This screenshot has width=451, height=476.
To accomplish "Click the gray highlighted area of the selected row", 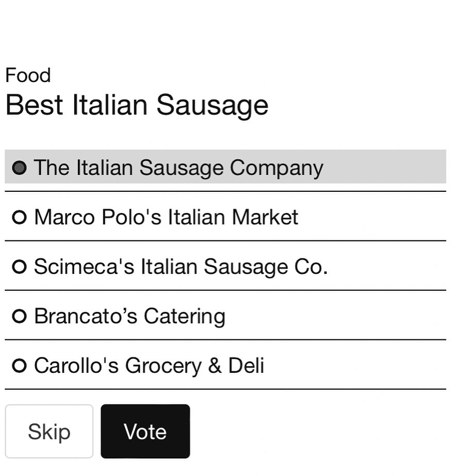I will [384, 167].
